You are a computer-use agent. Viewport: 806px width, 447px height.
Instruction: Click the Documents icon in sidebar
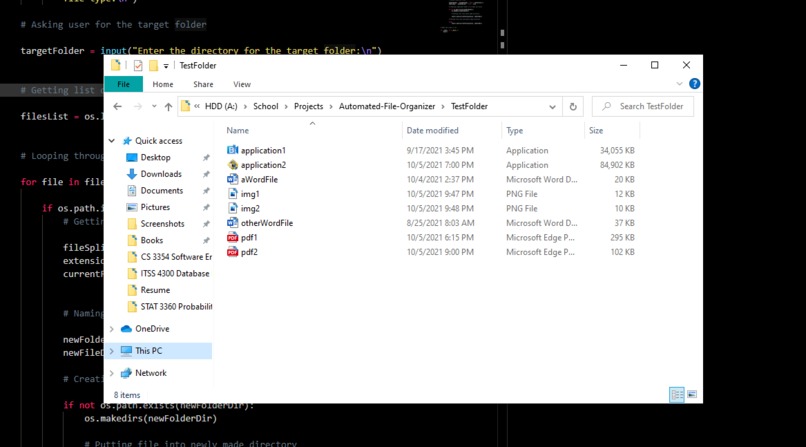[x=132, y=191]
